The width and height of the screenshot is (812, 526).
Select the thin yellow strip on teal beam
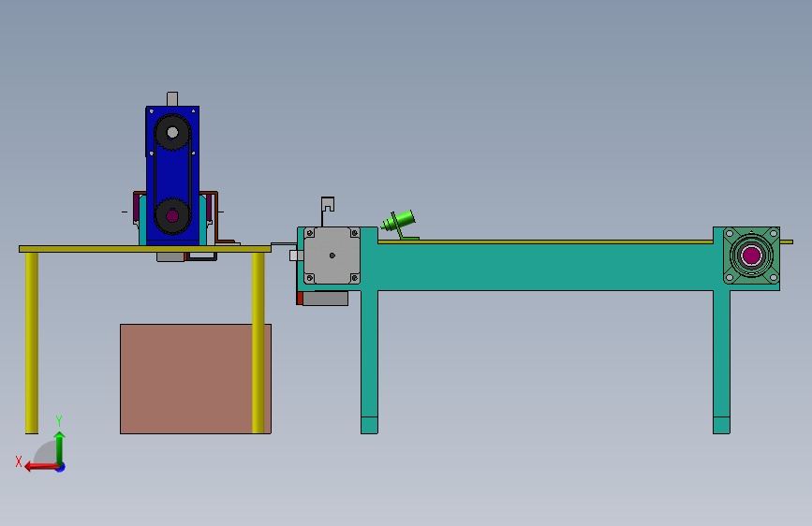(545, 241)
